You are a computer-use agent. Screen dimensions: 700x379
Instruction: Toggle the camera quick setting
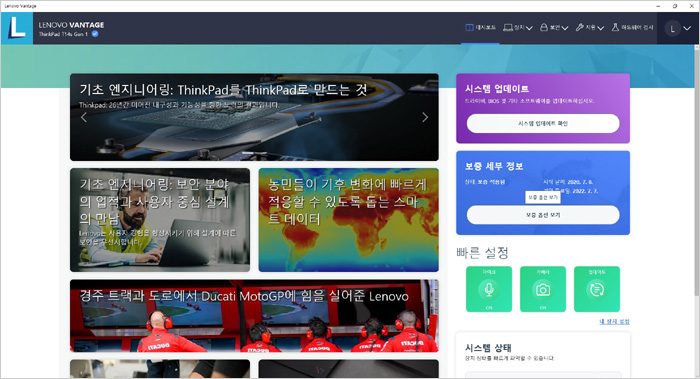(x=543, y=289)
